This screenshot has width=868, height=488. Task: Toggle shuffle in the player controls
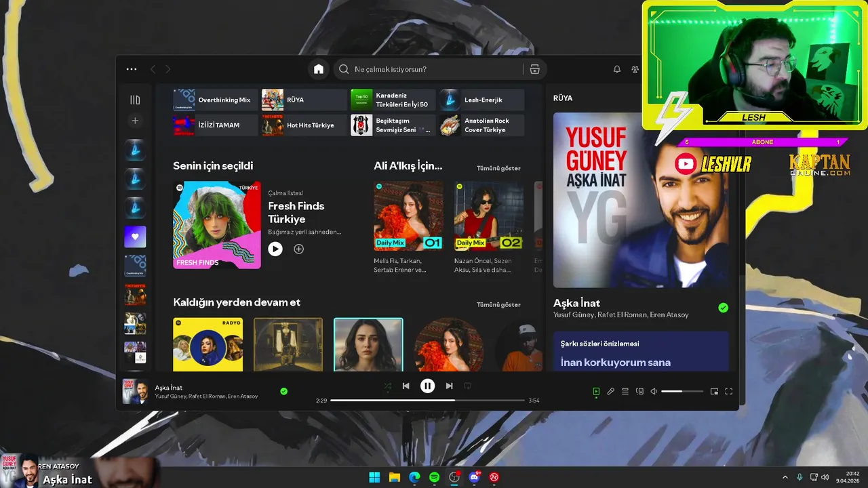pos(387,386)
